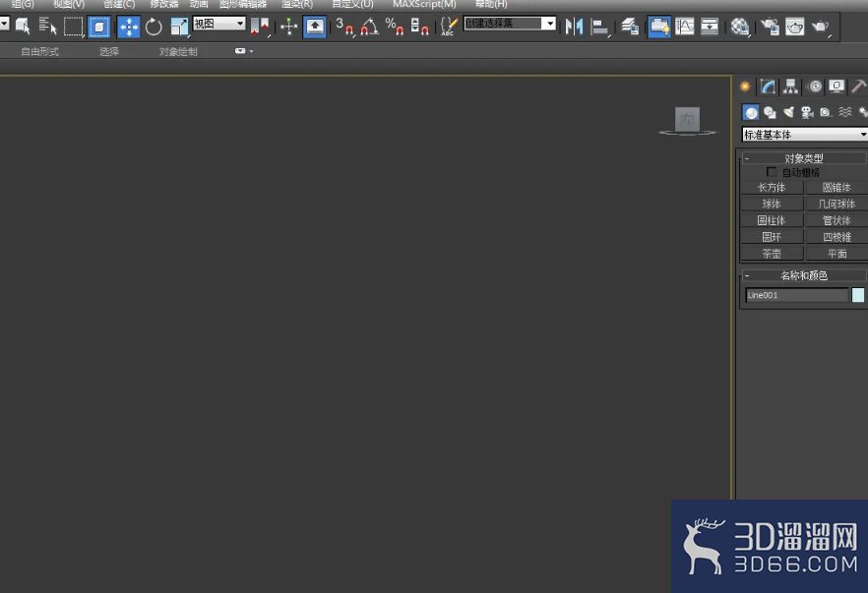Open the Layer Manager icon
Screen dimensions: 868x593
tap(629, 26)
